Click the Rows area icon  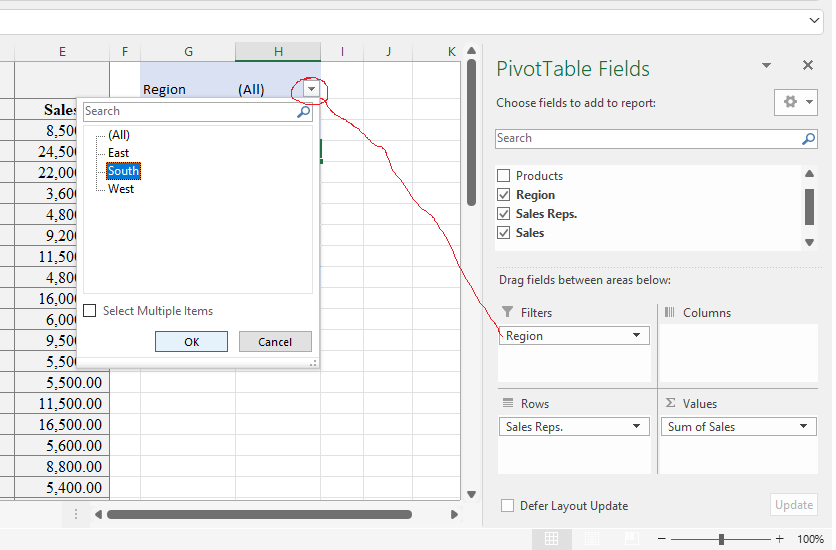(x=508, y=403)
